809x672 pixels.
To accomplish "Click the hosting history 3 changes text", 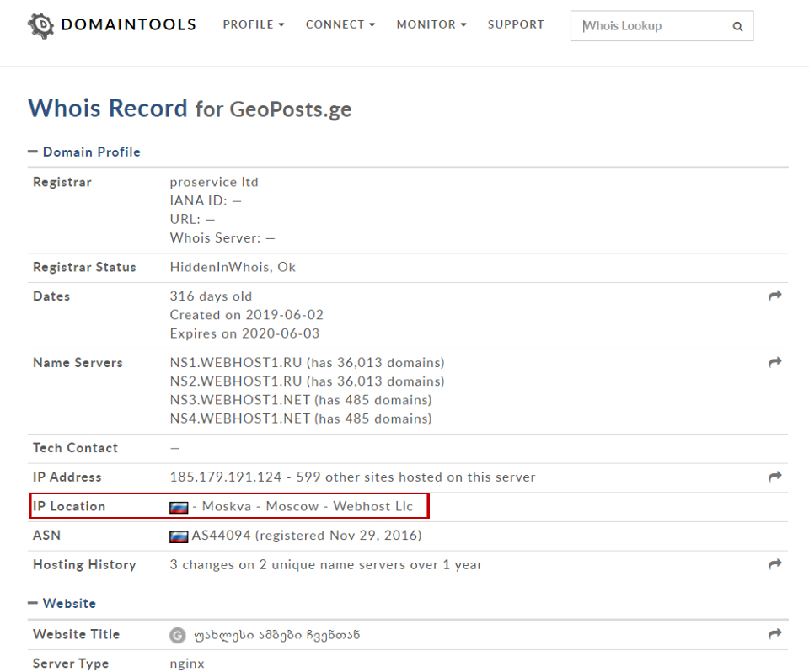I will (x=326, y=565).
